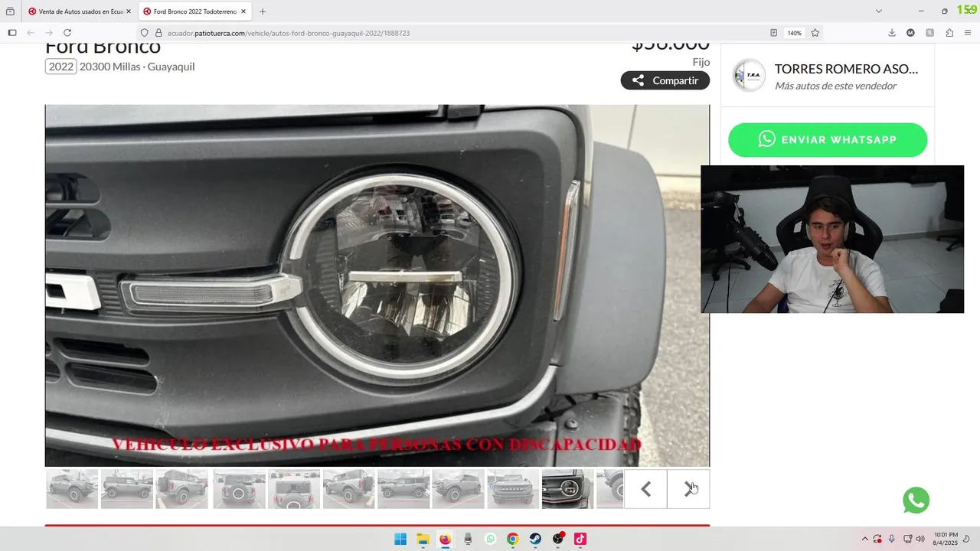Click the microphone in-use tray icon
This screenshot has height=551, width=980.
[x=891, y=539]
